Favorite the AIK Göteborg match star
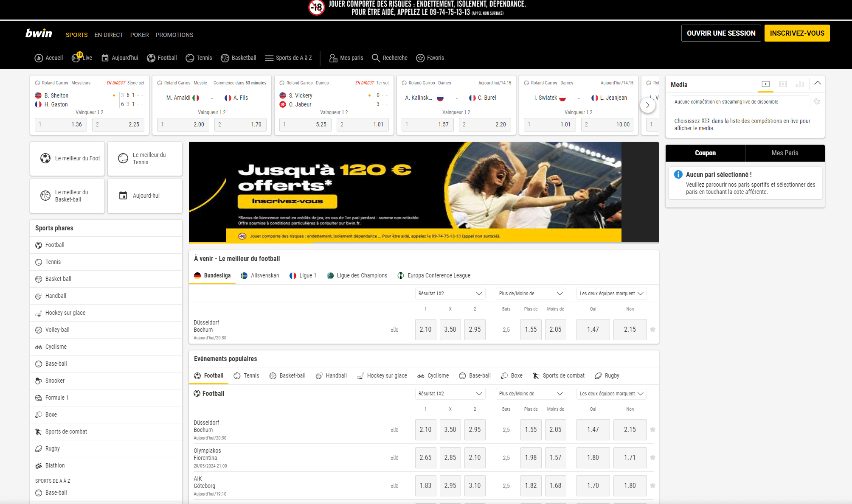The width and height of the screenshot is (852, 504). click(x=653, y=485)
